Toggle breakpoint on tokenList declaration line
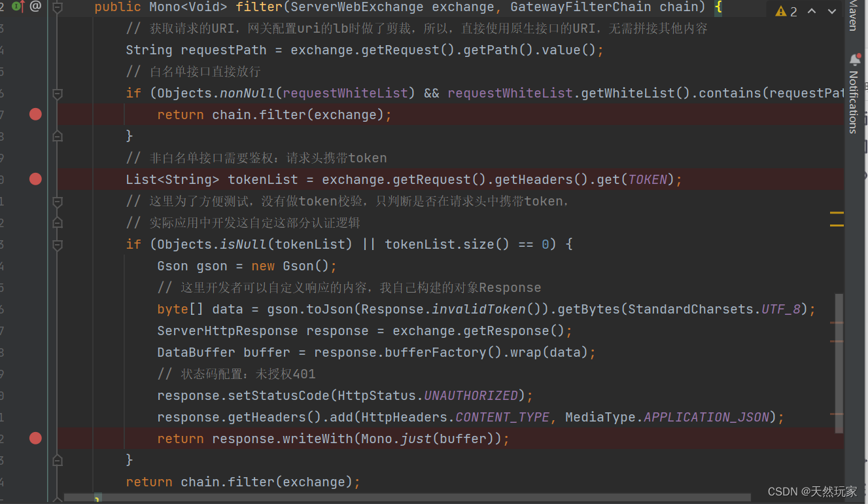The width and height of the screenshot is (868, 504). [35, 179]
